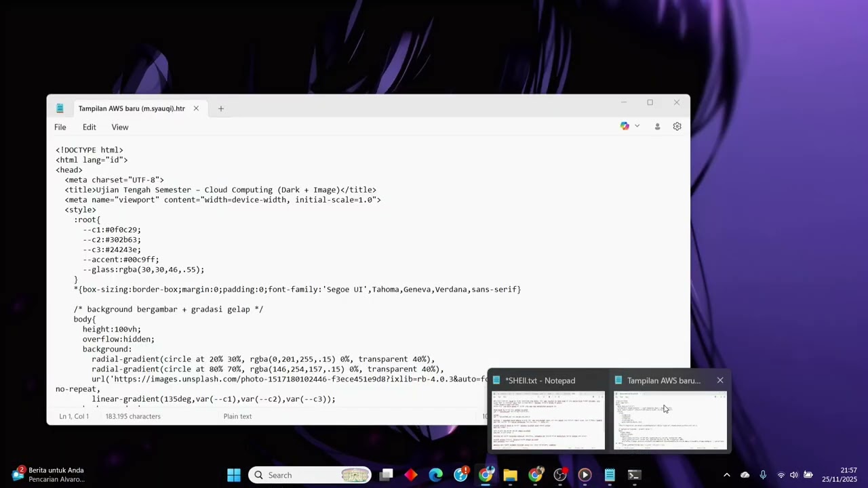Image resolution: width=868 pixels, height=488 pixels.
Task: Open the dark circular app with red dot
Action: (560, 475)
